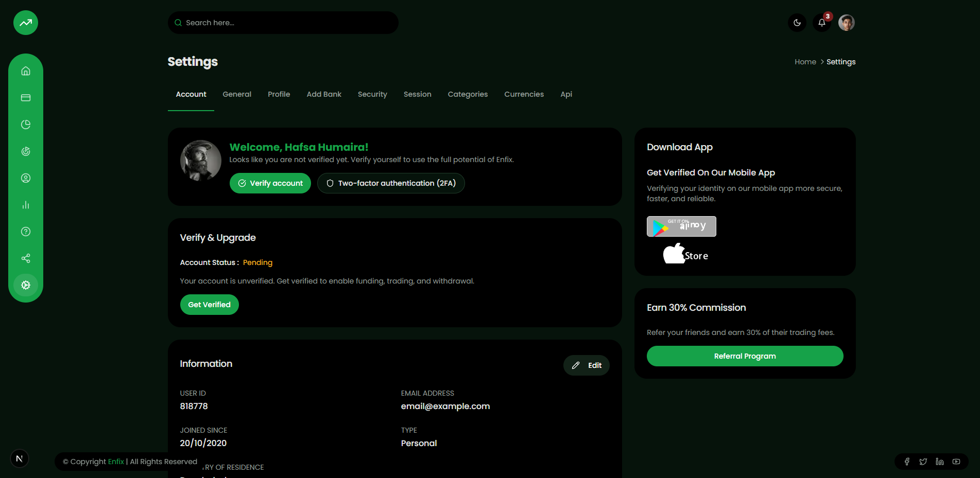Screen dimensions: 980x478
Task: Toggle dark mode moon icon
Action: [x=797, y=23]
